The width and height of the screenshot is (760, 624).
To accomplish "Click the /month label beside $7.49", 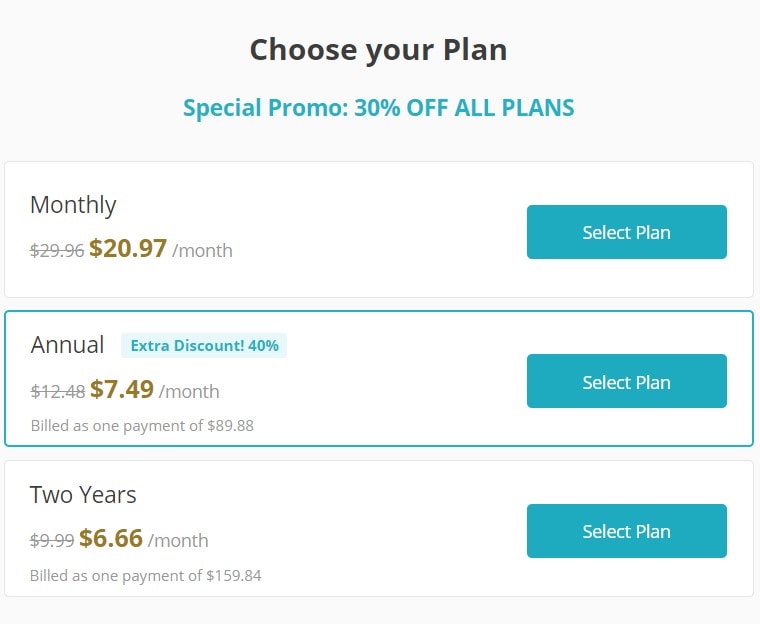I will point(189,392).
